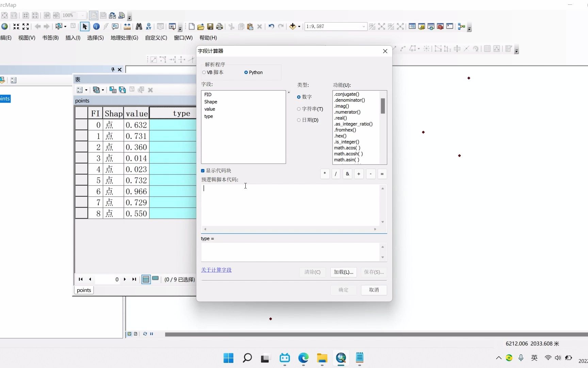Select the Measure tool
This screenshot has height=368, width=588.
coord(127,27)
